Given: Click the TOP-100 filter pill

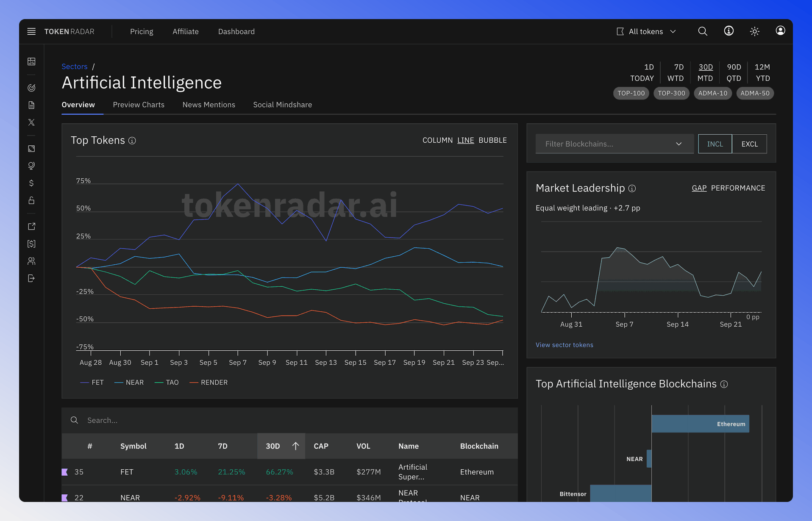Looking at the screenshot, I should (x=631, y=93).
